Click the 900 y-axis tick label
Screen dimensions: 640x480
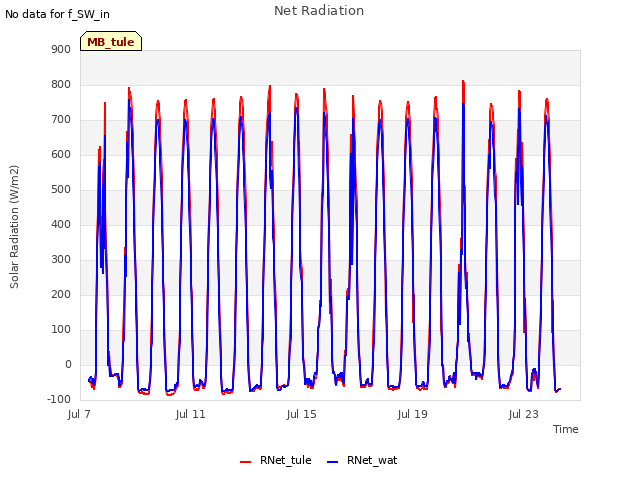point(61,49)
